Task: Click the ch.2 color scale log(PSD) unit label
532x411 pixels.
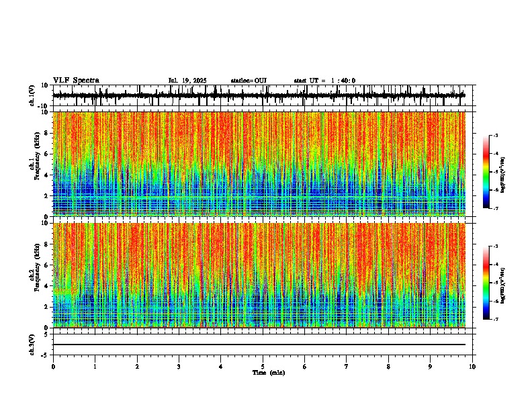Action: pos(503,286)
